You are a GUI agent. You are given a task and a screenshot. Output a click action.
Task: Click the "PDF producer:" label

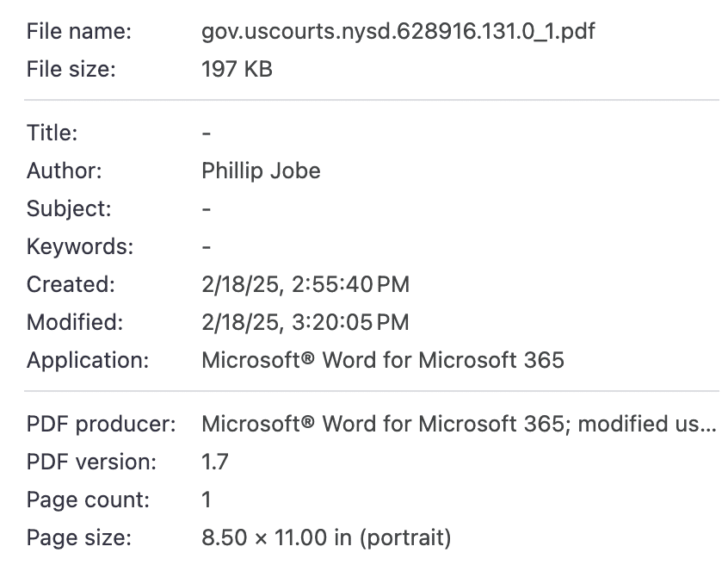[x=101, y=424]
